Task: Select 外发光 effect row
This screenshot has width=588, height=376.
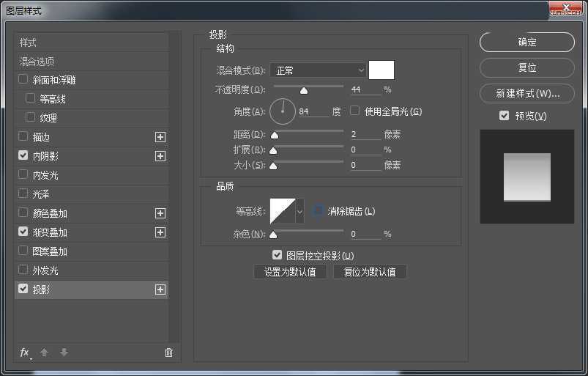Action: tap(92, 270)
